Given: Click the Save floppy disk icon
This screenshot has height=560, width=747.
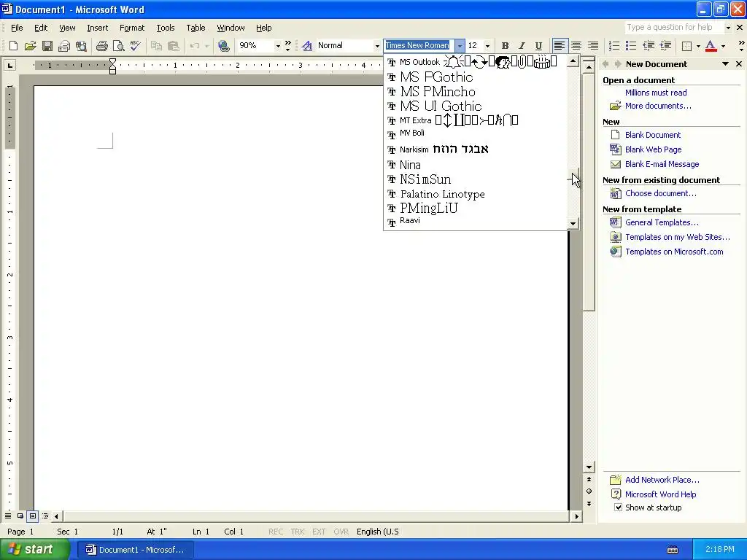Looking at the screenshot, I should [x=47, y=46].
